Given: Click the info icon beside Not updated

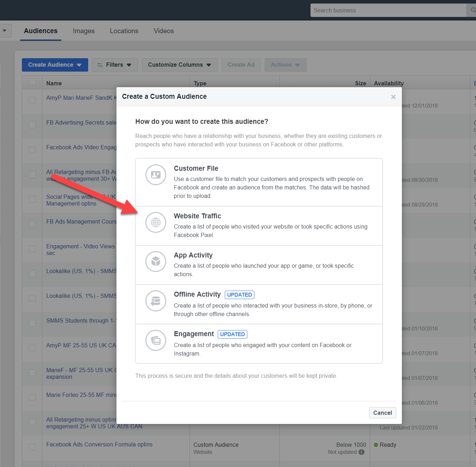Looking at the screenshot, I should 361,452.
